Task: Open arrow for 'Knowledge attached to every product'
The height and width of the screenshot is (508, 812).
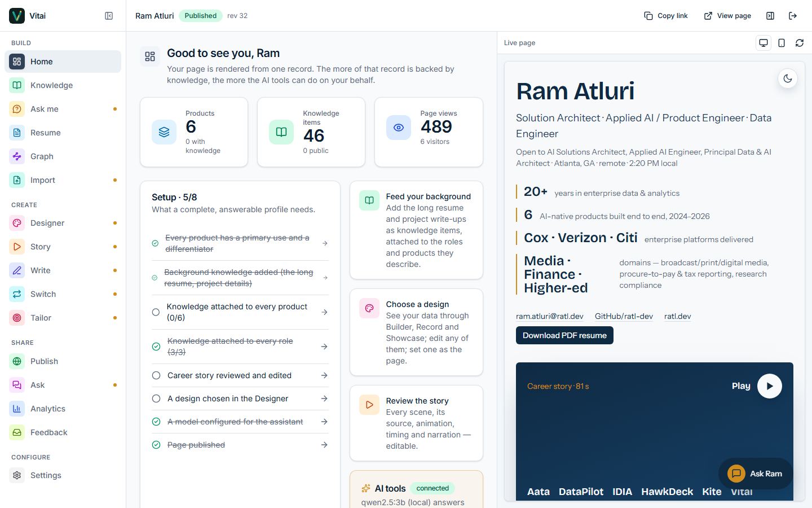Action: [324, 312]
